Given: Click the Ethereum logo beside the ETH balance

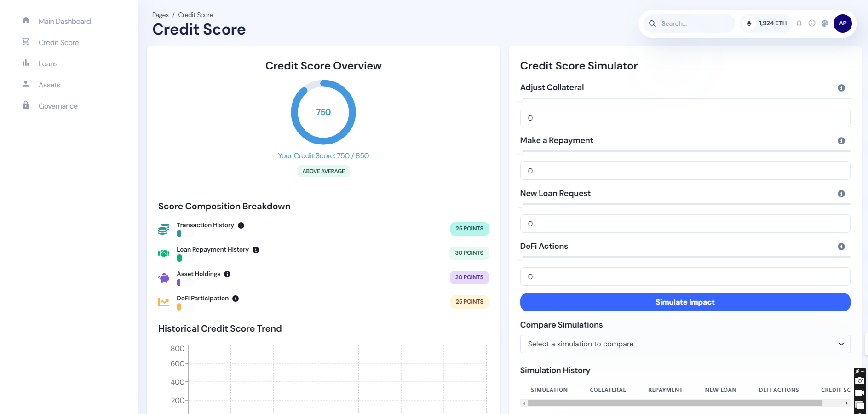Looking at the screenshot, I should coord(749,23).
